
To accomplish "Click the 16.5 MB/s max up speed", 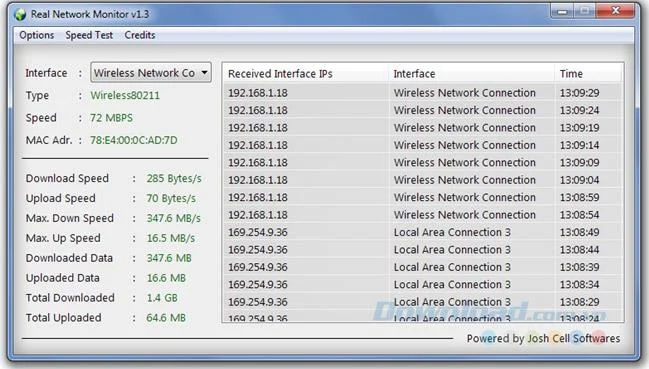I will [171, 238].
